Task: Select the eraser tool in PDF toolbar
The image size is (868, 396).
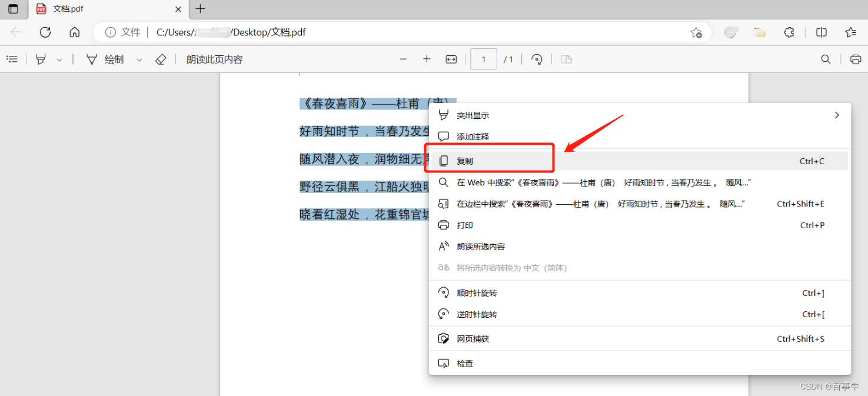Action: point(161,59)
